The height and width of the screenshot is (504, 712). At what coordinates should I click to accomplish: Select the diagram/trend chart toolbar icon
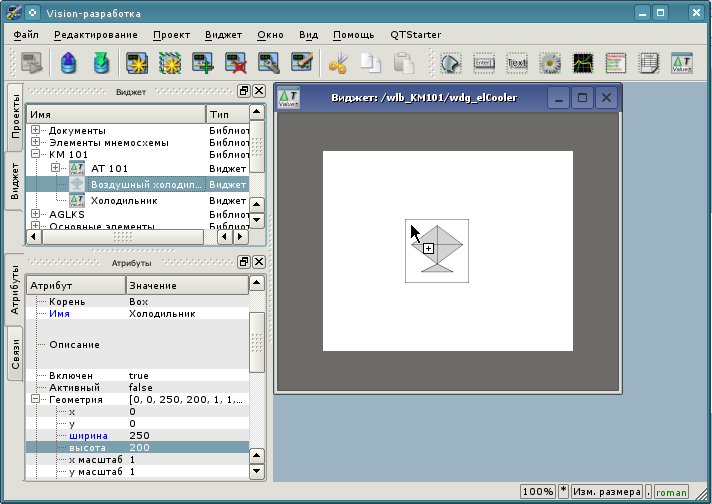tap(582, 64)
